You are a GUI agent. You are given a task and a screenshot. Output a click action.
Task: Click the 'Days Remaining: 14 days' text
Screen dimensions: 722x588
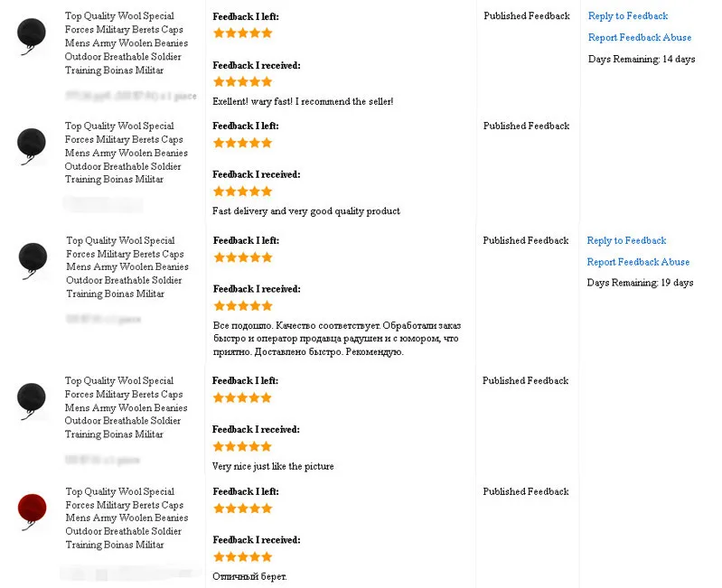642,60
